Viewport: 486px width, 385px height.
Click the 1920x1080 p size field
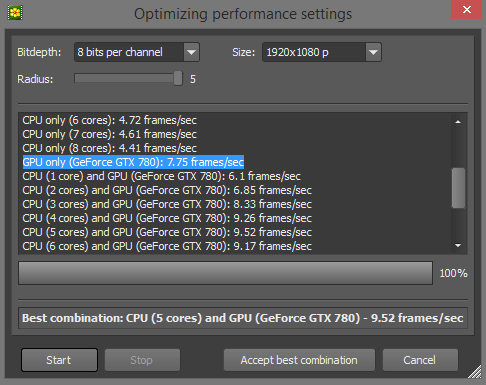[322, 52]
